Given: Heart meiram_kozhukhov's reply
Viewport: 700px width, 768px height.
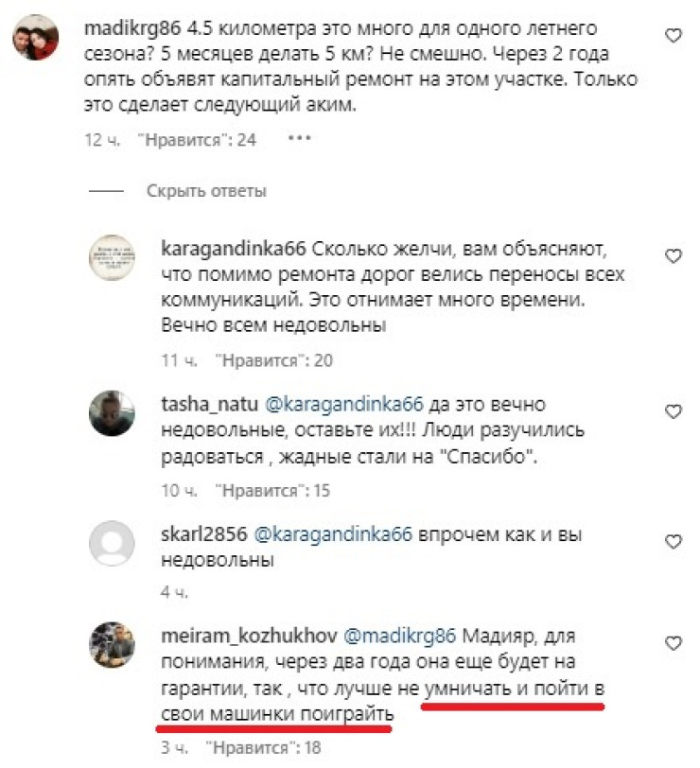Looking at the screenshot, I should (674, 642).
